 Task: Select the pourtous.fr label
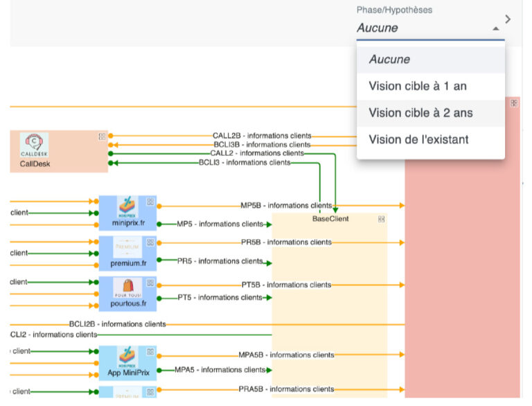point(128,304)
